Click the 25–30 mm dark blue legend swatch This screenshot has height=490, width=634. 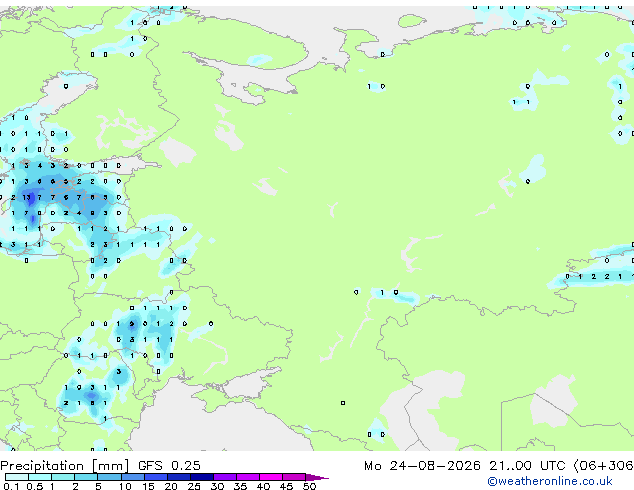click(x=201, y=477)
